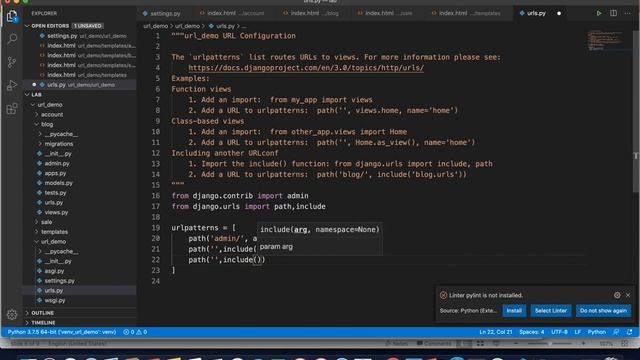Screen dimensions: 640x360
Task: Click the Select Linter button
Action: point(551,311)
